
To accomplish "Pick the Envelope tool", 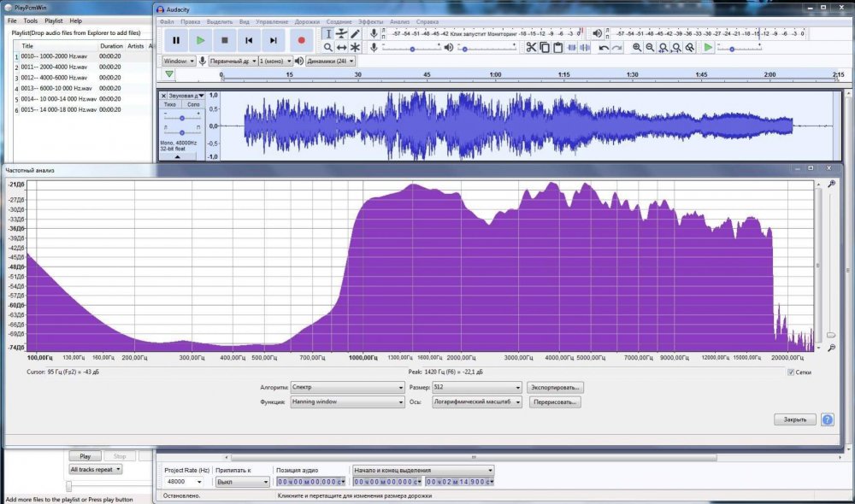I will pyautogui.click(x=342, y=33).
